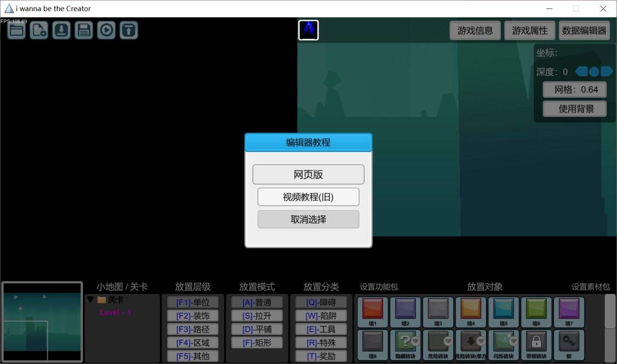Click the download/import icon
This screenshot has width=617, height=364.
tap(61, 30)
